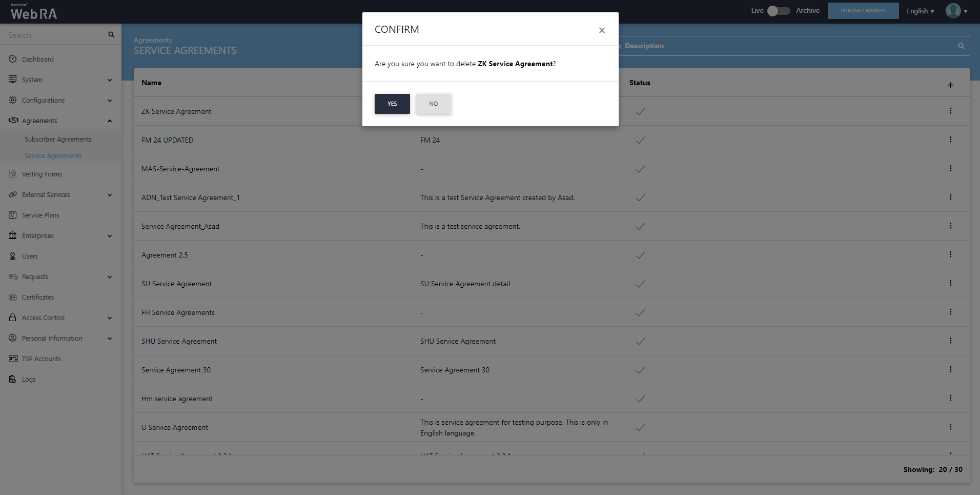
Task: Close the Confirm dialog with X
Action: (602, 30)
